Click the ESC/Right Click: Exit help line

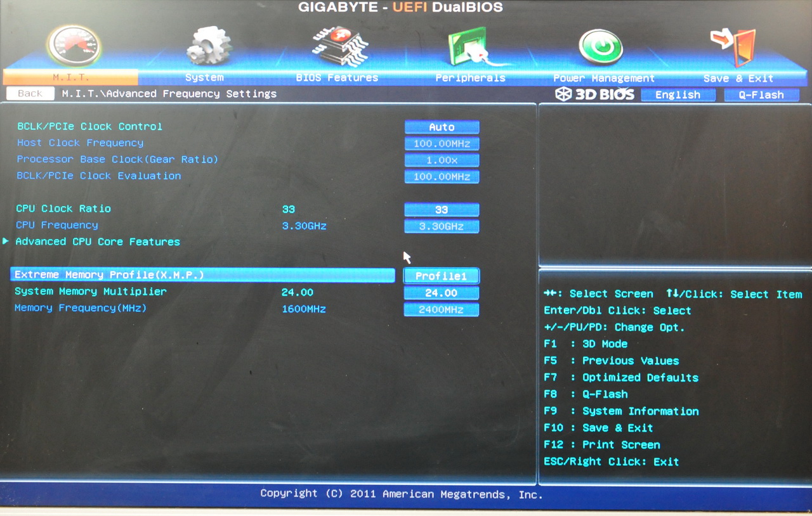click(x=612, y=461)
